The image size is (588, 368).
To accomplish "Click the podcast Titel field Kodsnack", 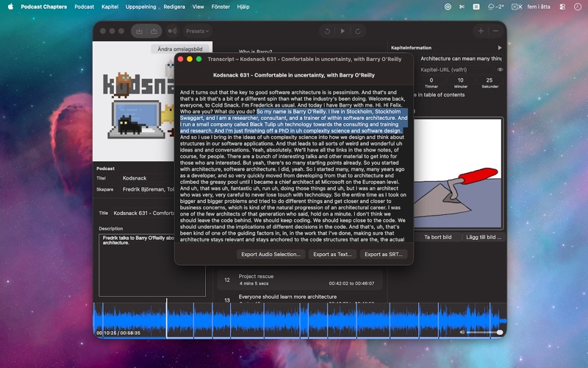I will click(148, 178).
